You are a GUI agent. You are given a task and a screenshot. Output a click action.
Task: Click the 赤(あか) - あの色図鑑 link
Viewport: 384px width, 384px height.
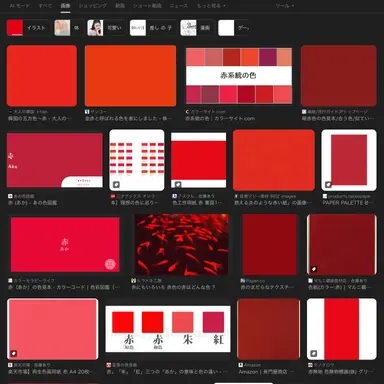pyautogui.click(x=32, y=203)
